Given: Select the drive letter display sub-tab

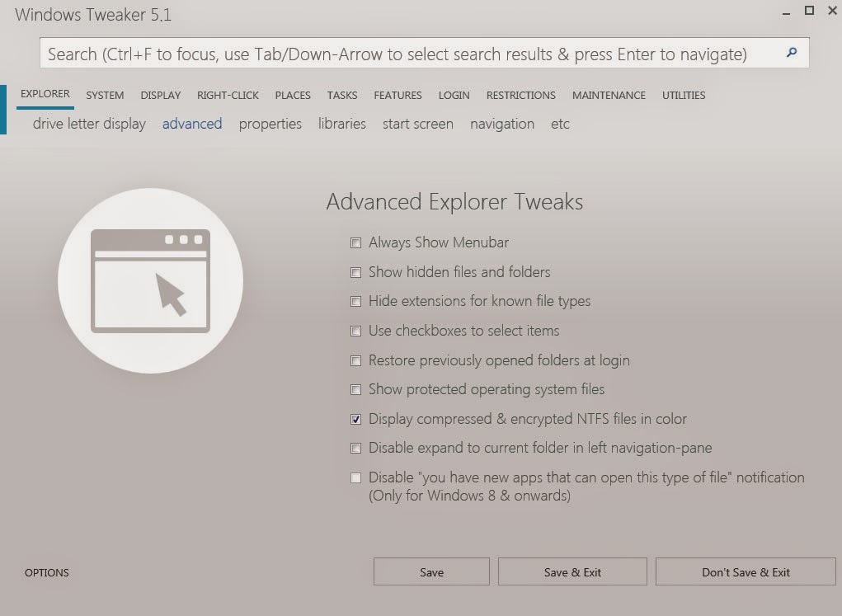Looking at the screenshot, I should pos(88,124).
